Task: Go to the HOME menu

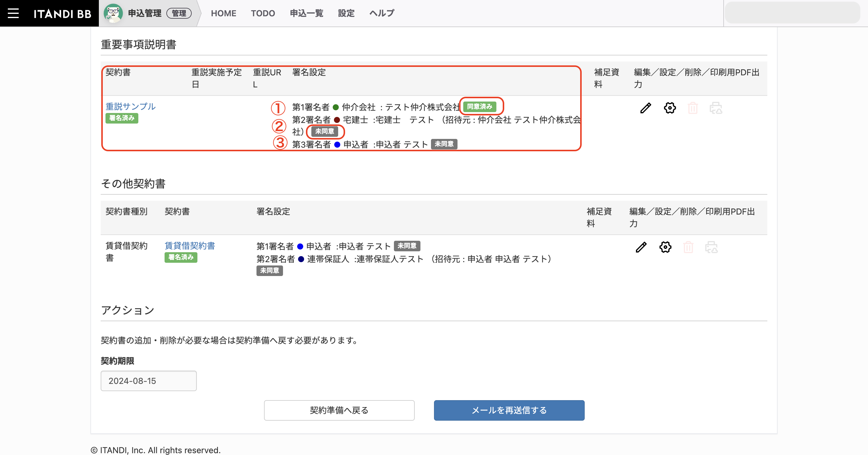Action: point(223,13)
